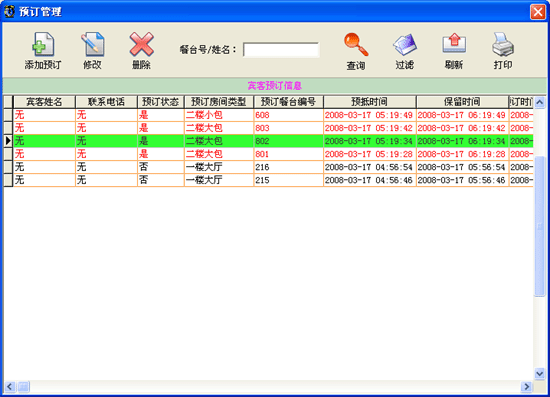Viewport: 550px width, 397px height.
Task: Click the right arrow of horizontal scrollbar
Action: (x=526, y=386)
